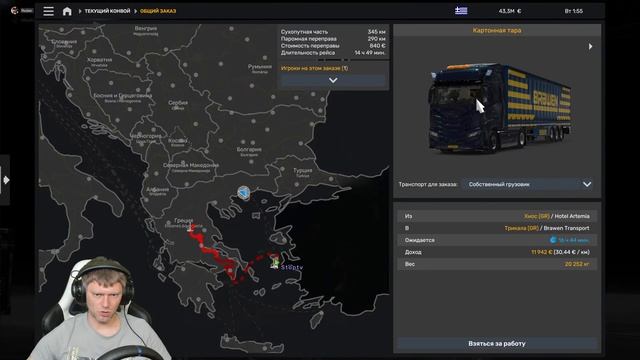Screen dimensions: 640x360
Task: Open the left side panel arrow
Action: [x=6, y=180]
